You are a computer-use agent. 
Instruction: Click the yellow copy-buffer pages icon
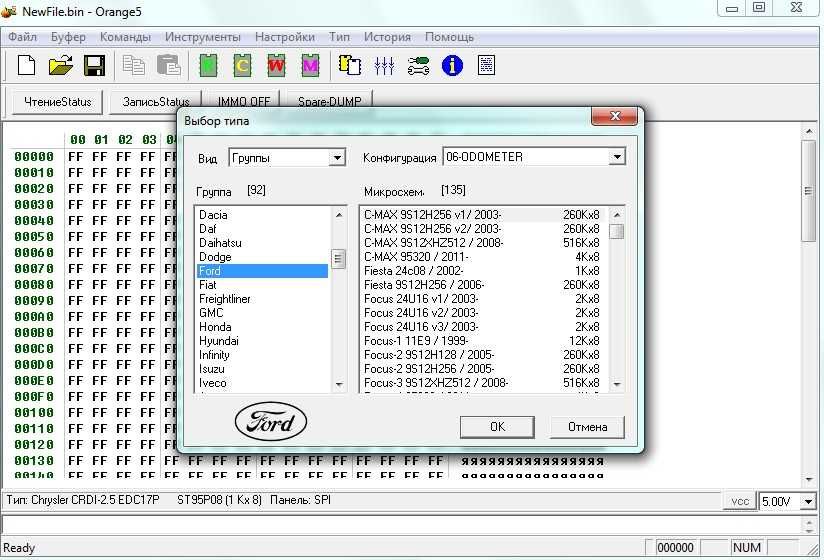click(349, 66)
